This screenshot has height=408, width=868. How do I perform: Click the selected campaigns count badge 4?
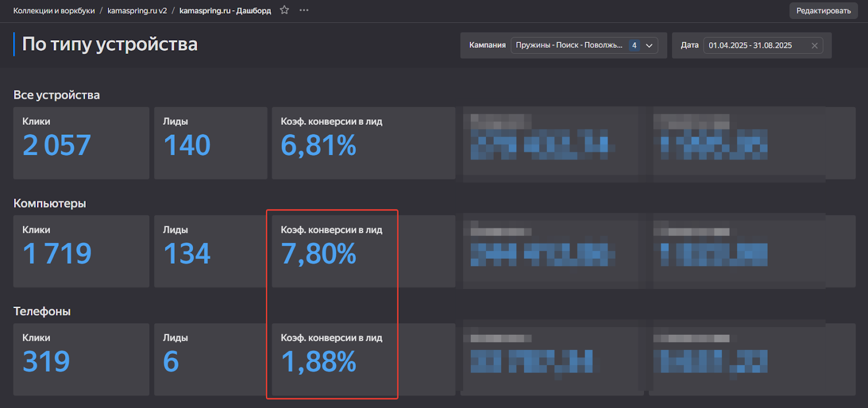click(634, 46)
